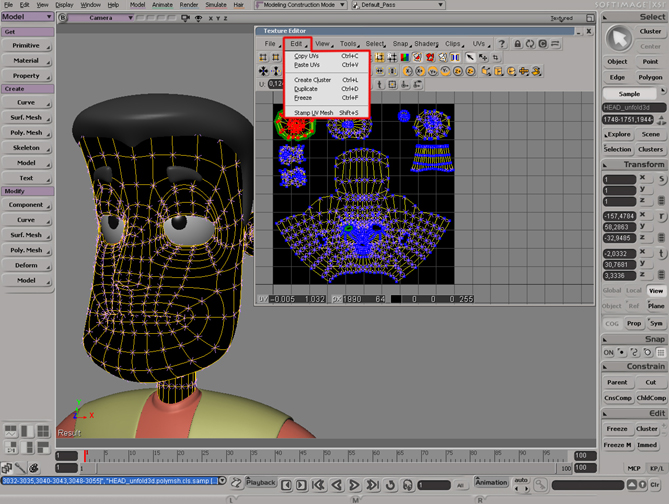
Task: Click the Texture Editor help question-mark icon
Action: pyautogui.click(x=501, y=44)
